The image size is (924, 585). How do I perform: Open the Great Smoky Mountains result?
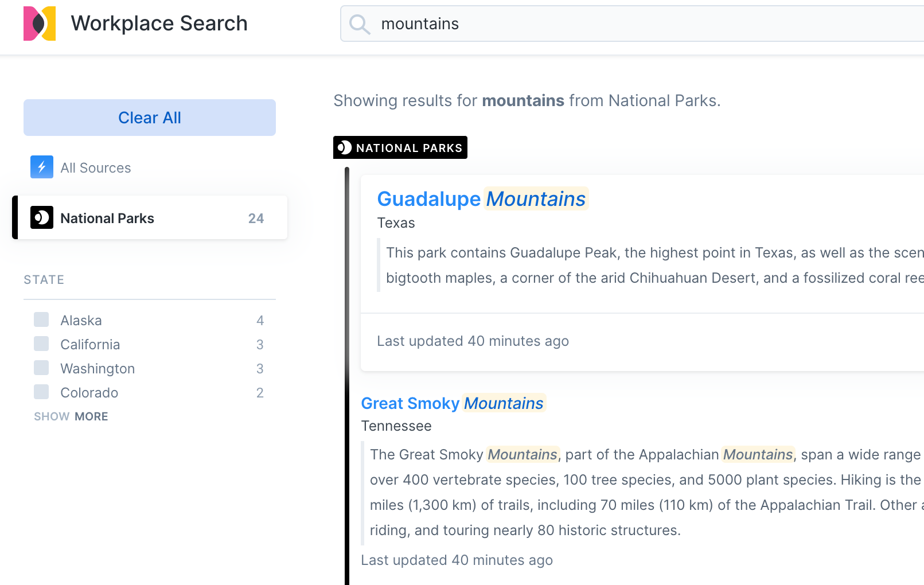click(452, 403)
